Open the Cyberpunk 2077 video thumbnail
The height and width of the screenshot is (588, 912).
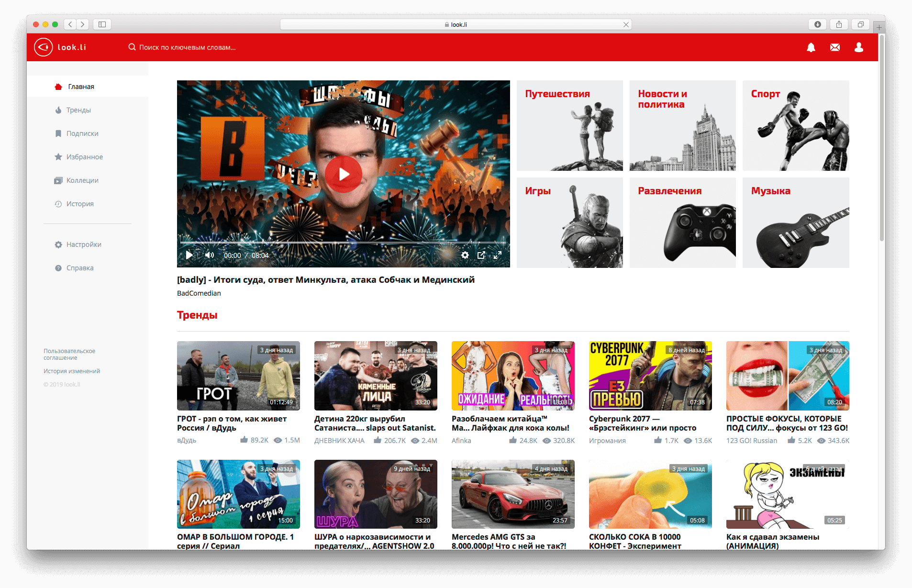[650, 376]
